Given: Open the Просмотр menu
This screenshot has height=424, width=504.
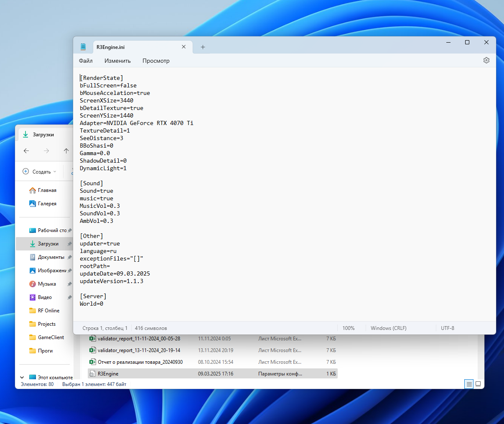Looking at the screenshot, I should coord(156,61).
